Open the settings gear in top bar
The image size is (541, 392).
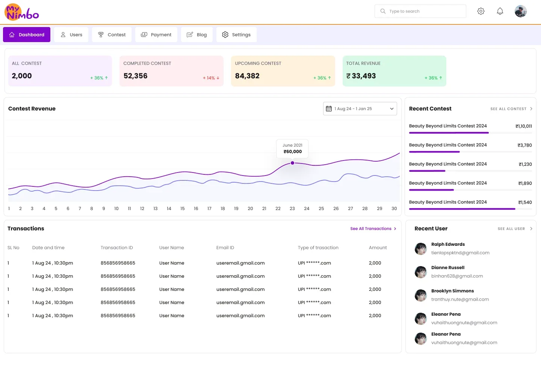pyautogui.click(x=481, y=11)
